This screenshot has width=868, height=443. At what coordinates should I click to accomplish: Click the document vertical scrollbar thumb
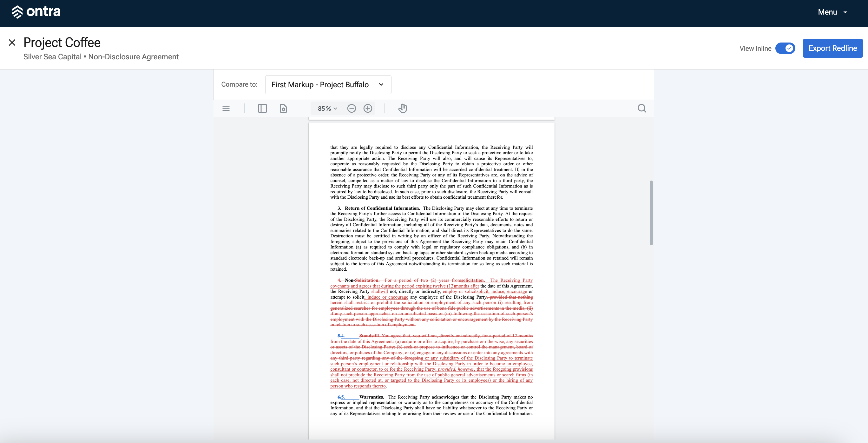coord(651,213)
